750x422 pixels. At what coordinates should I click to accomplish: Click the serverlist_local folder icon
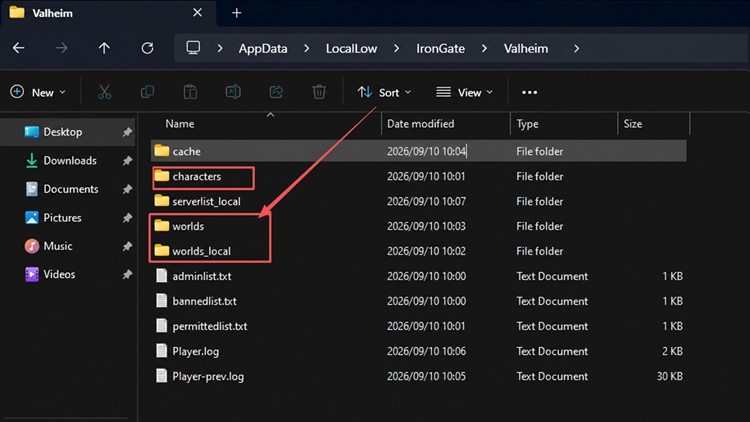(162, 200)
